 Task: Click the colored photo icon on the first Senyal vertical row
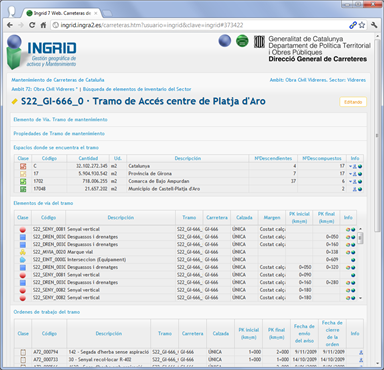[348, 229]
